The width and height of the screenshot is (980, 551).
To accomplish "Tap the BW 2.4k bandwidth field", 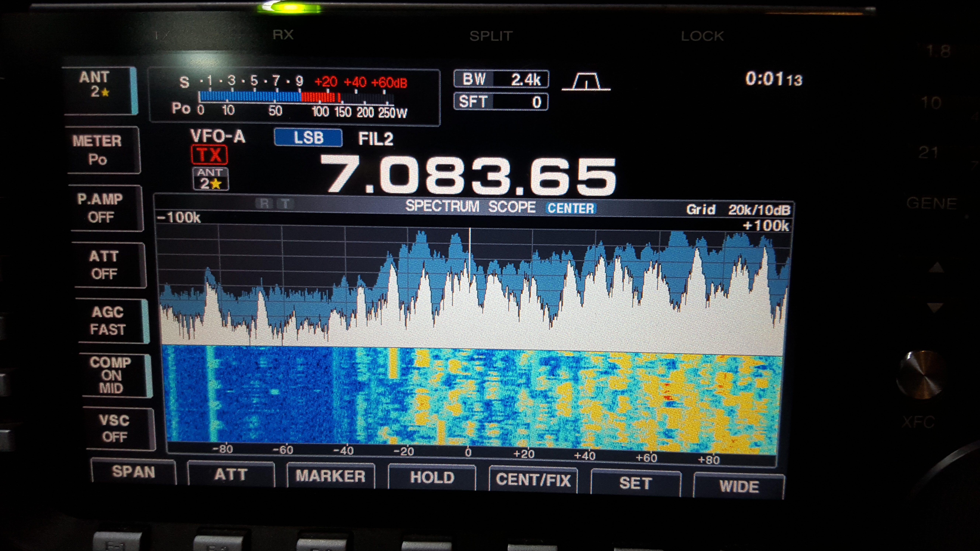I will pyautogui.click(x=501, y=79).
